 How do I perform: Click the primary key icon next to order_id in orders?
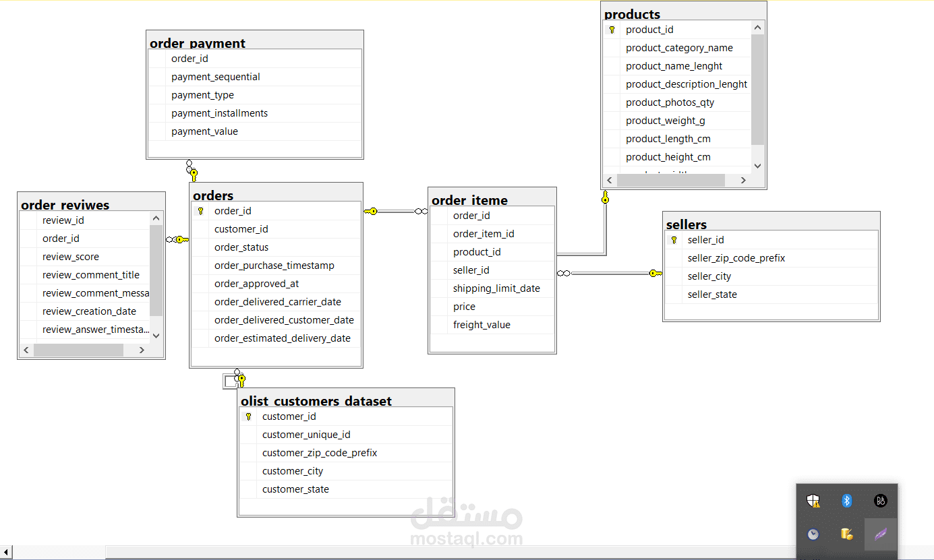click(x=200, y=211)
